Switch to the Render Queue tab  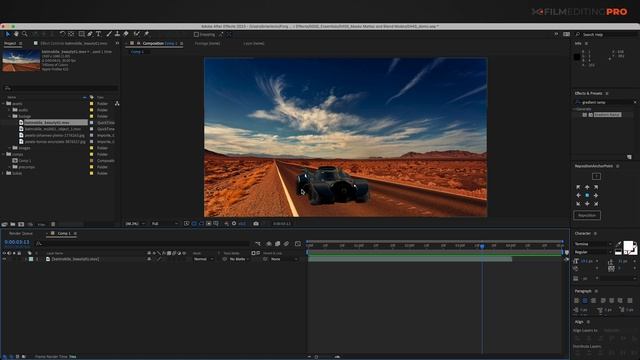21,233
